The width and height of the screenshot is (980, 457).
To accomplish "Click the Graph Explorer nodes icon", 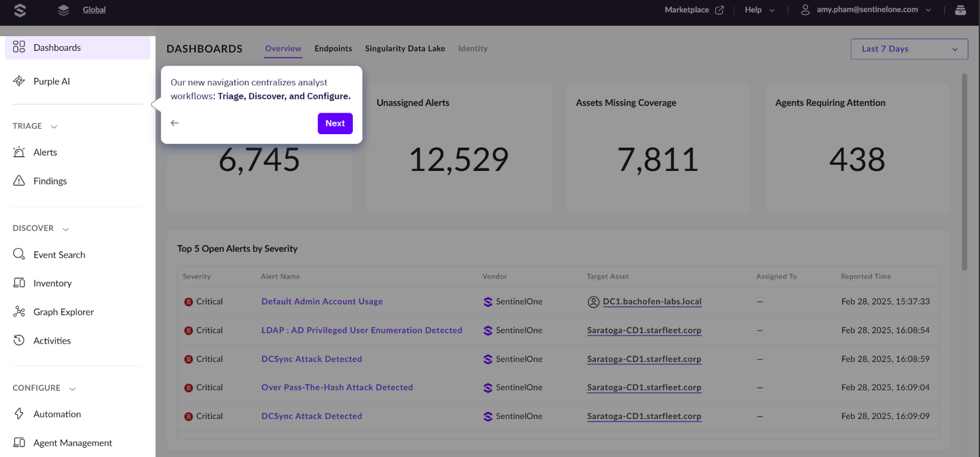I will tap(19, 312).
